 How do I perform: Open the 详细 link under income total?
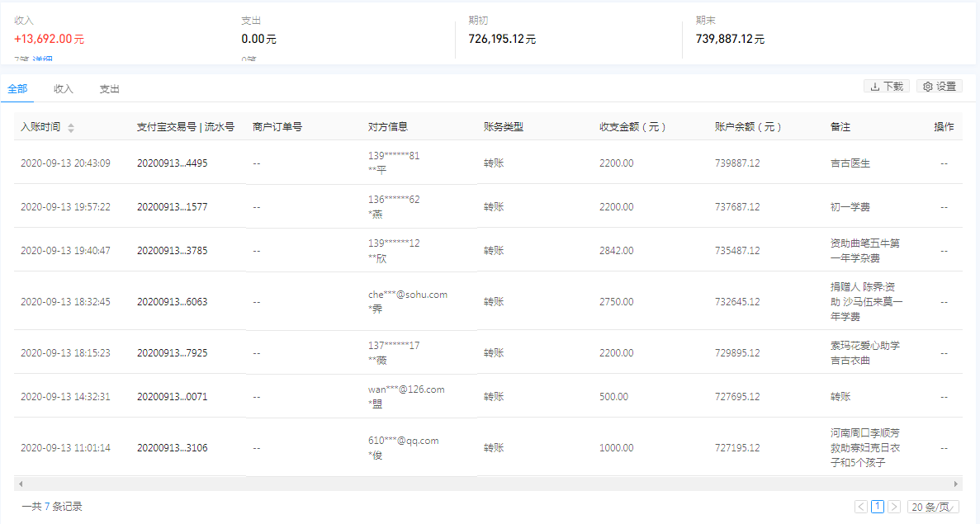tap(44, 60)
